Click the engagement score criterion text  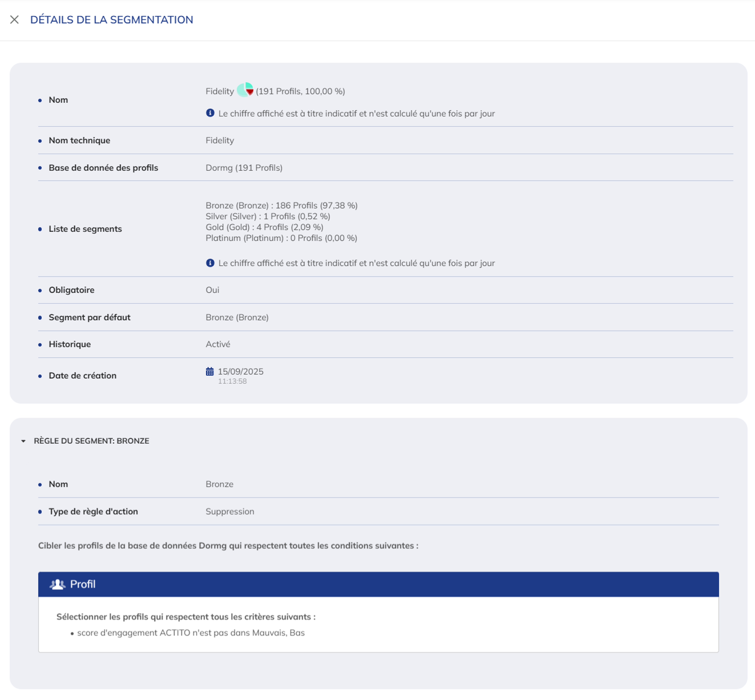191,633
